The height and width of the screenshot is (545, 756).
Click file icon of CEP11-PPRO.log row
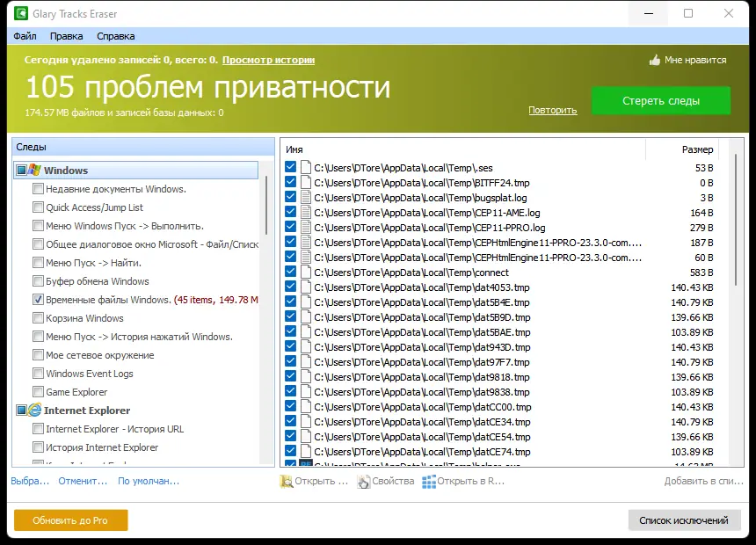click(306, 227)
